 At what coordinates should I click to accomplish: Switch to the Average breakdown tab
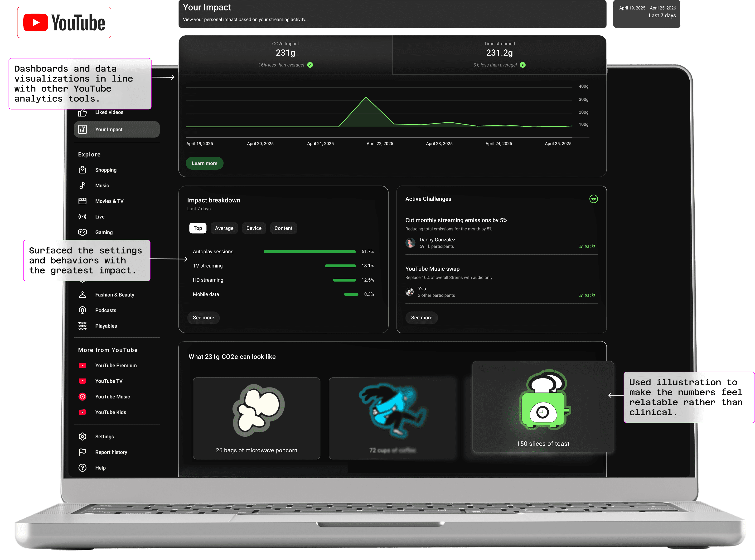pos(224,228)
